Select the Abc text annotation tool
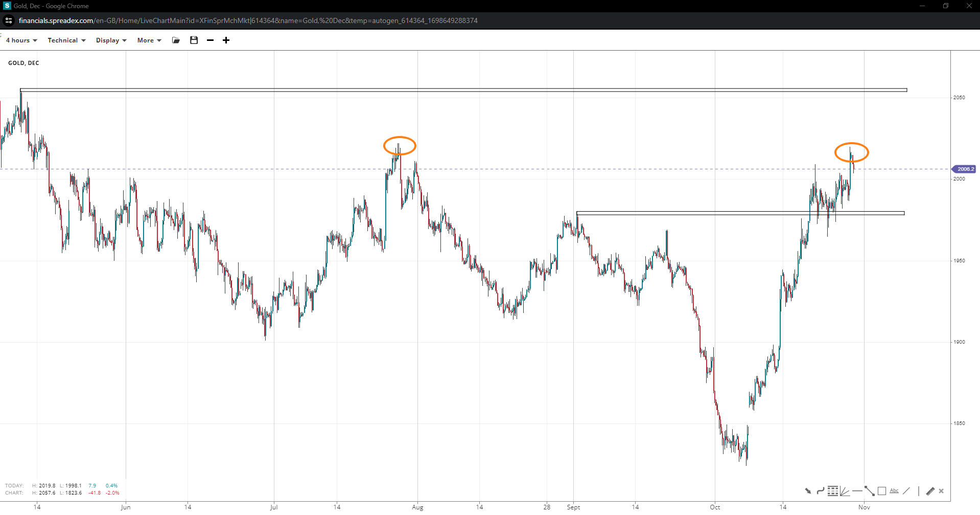The height and width of the screenshot is (515, 980). click(x=894, y=491)
